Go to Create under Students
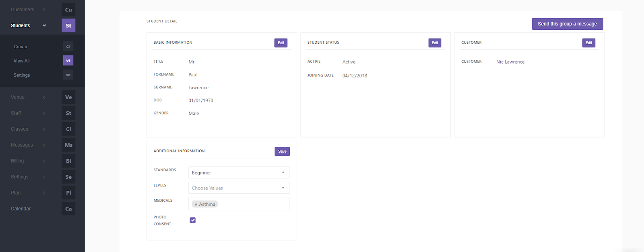This screenshot has height=252, width=644. coord(20,47)
